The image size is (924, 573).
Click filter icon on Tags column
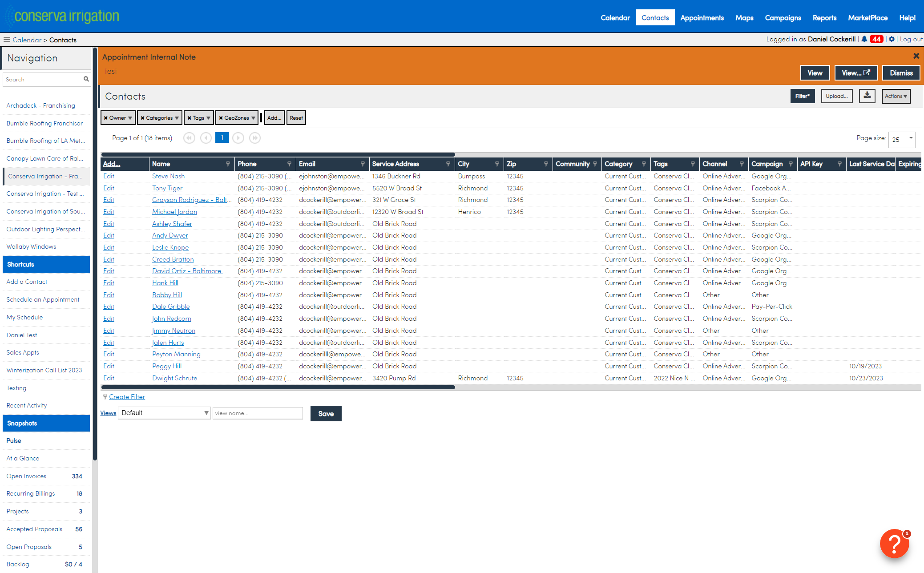[x=693, y=164]
